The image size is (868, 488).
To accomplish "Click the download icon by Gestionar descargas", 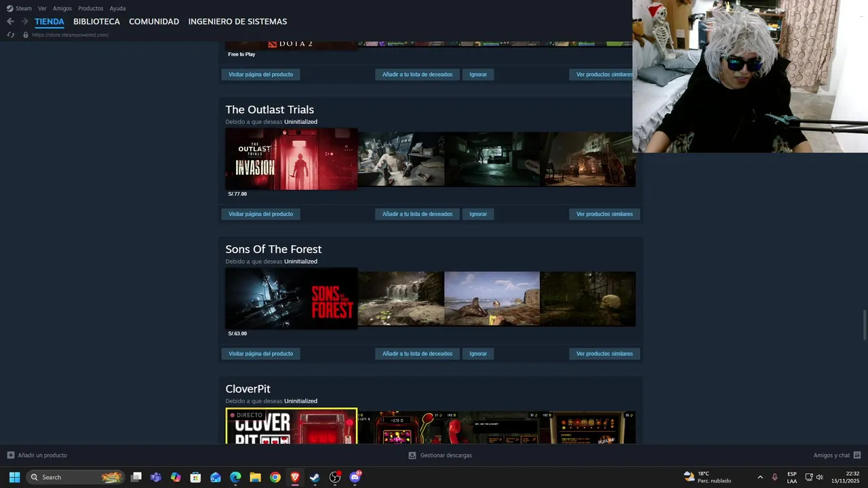I will (412, 455).
